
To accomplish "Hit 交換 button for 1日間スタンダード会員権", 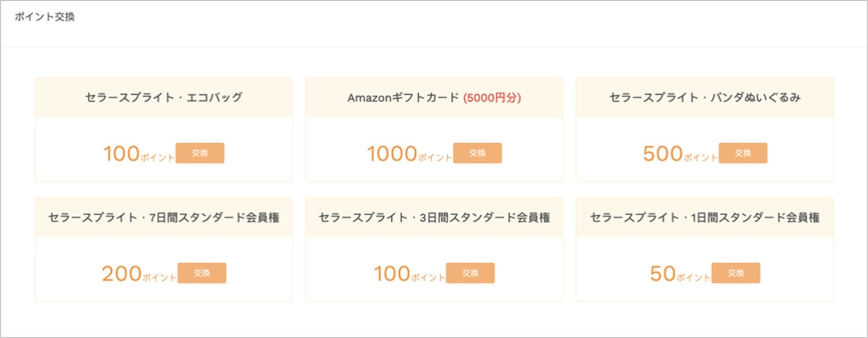I will [x=735, y=273].
